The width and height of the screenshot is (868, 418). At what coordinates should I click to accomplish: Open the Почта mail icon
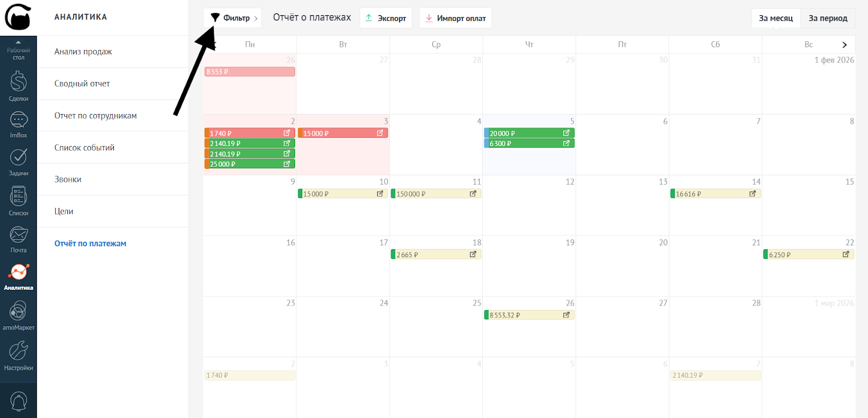coord(18,239)
